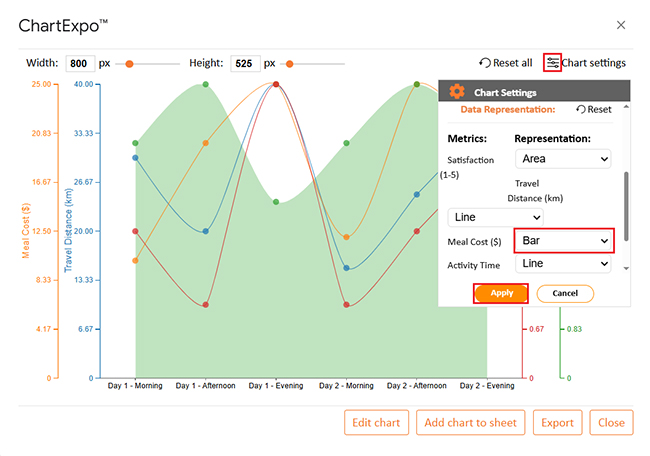The height and width of the screenshot is (456, 650).
Task: Click the green point at Day 1 - Evening
Action: coord(276,202)
